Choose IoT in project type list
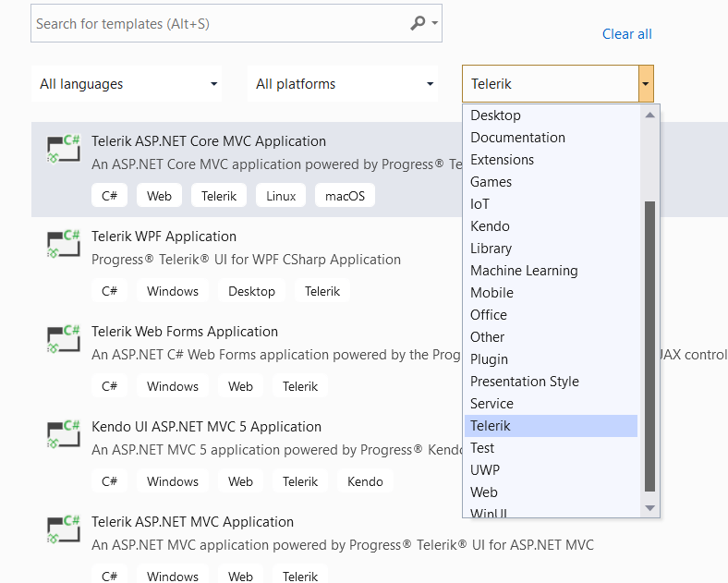The height and width of the screenshot is (583, 728). 551,204
